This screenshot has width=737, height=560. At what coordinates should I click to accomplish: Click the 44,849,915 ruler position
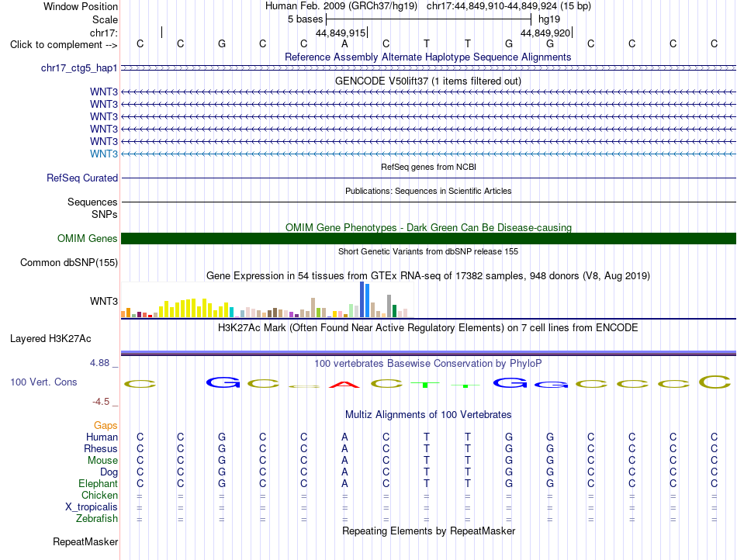click(x=341, y=33)
